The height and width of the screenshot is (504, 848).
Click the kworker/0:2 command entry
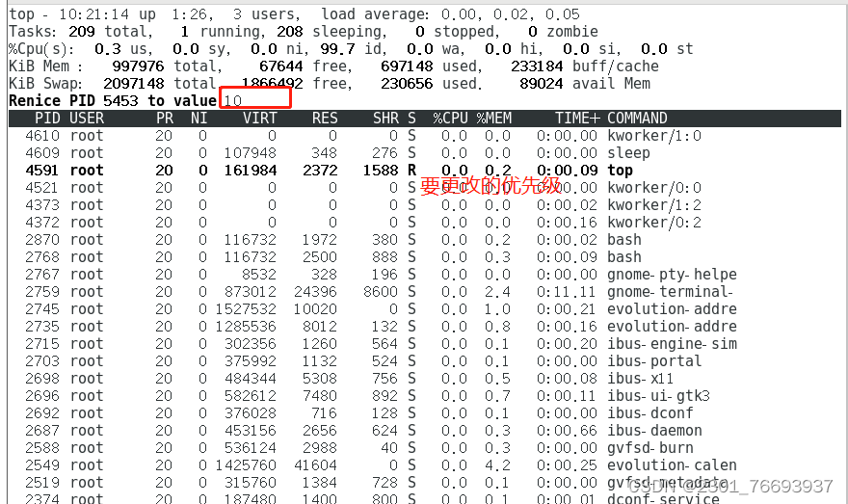[654, 223]
